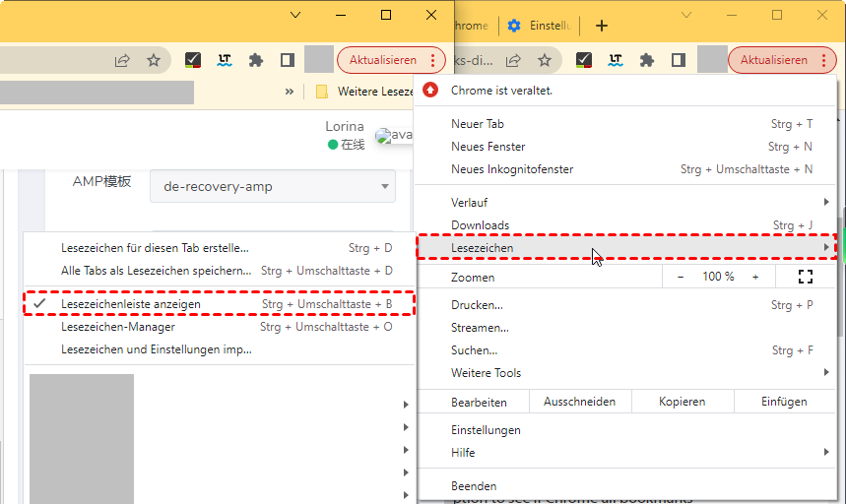Click three-dot menu in right Aktualisieren button

click(824, 60)
